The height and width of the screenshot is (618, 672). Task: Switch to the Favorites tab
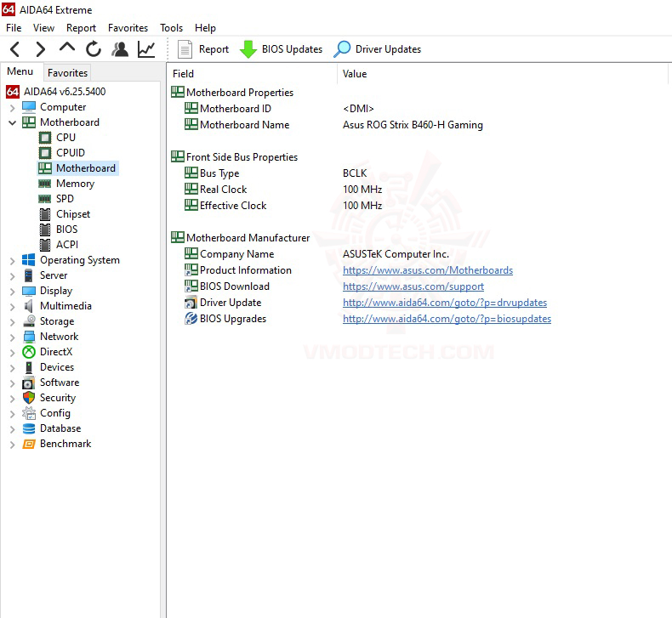click(x=67, y=73)
